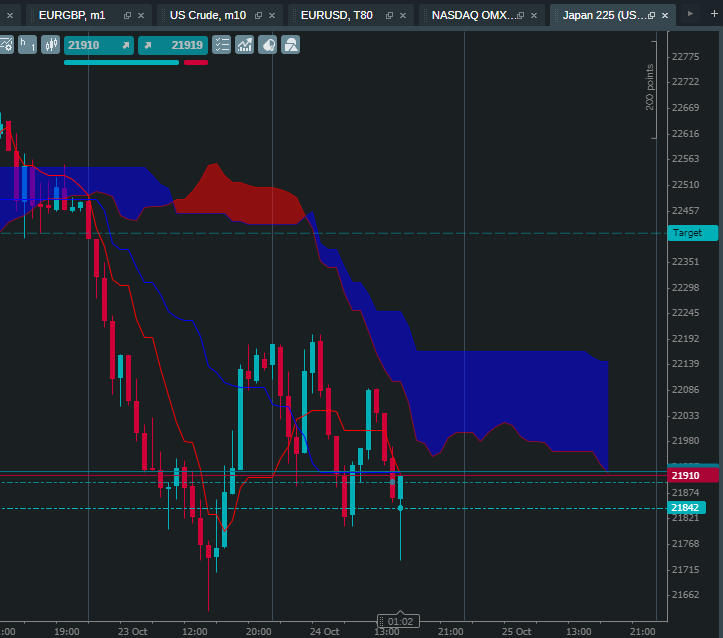The height and width of the screenshot is (638, 723).
Task: Click the red sellers sentiment bar
Action: coord(196,63)
